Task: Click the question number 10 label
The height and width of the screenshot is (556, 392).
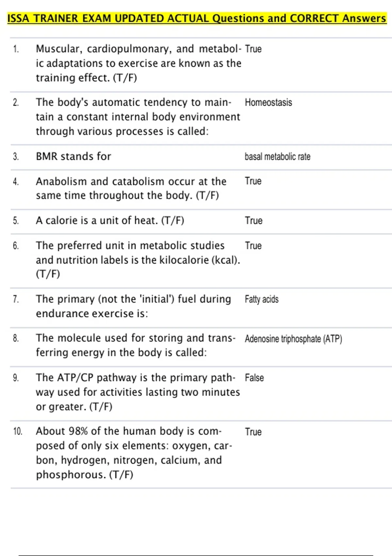Action: coord(18,432)
